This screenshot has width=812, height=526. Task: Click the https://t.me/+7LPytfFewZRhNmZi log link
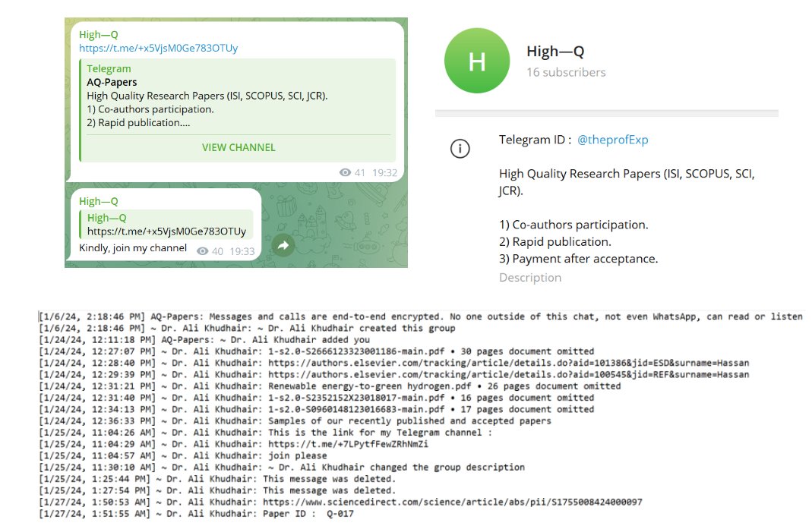(348, 444)
